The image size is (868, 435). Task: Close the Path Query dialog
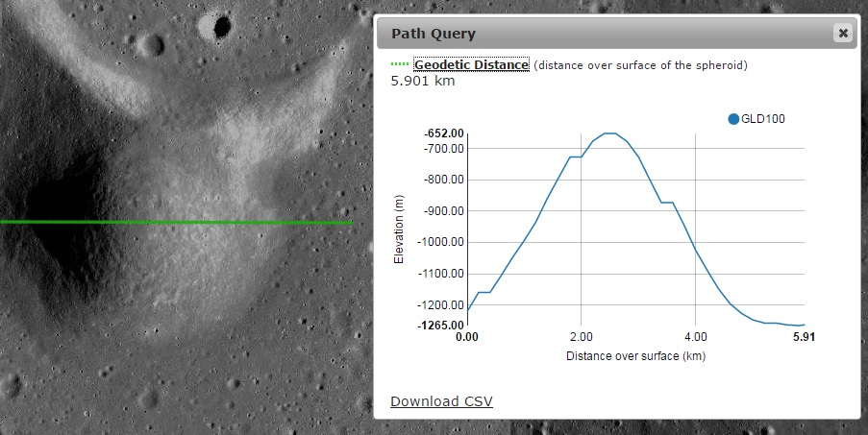point(843,34)
